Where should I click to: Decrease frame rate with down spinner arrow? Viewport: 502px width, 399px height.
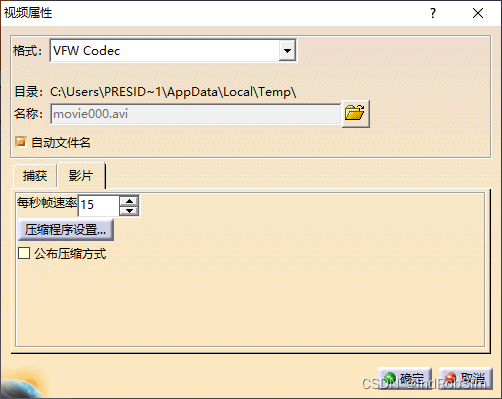pos(129,211)
